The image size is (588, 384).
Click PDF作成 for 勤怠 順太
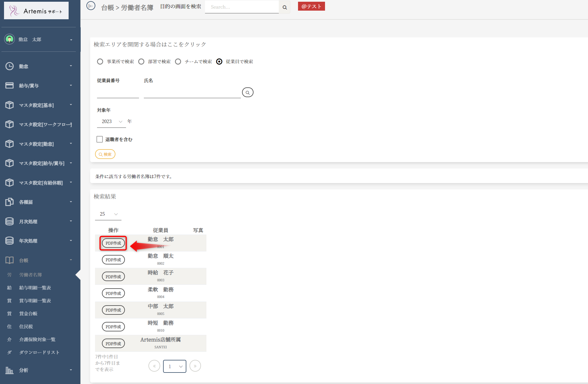[x=113, y=260]
